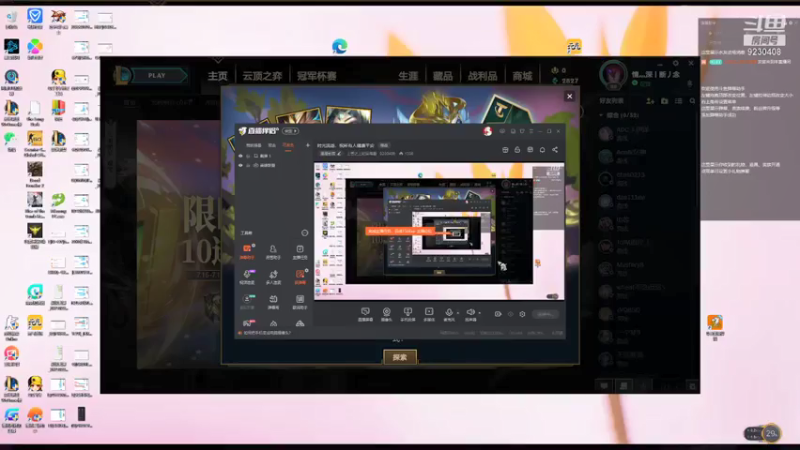Click the summoner profile avatar in League client
This screenshot has width=800, height=450.
[613, 74]
